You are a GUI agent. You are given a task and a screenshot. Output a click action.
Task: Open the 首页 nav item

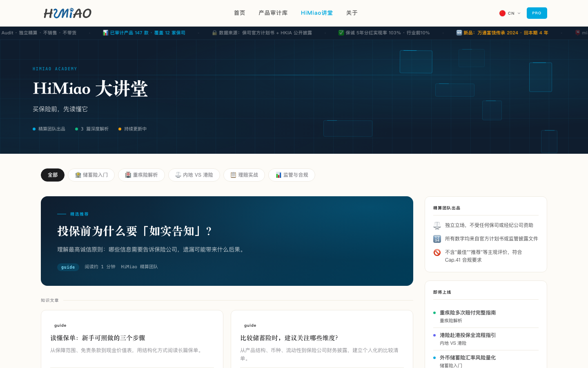[x=239, y=13]
